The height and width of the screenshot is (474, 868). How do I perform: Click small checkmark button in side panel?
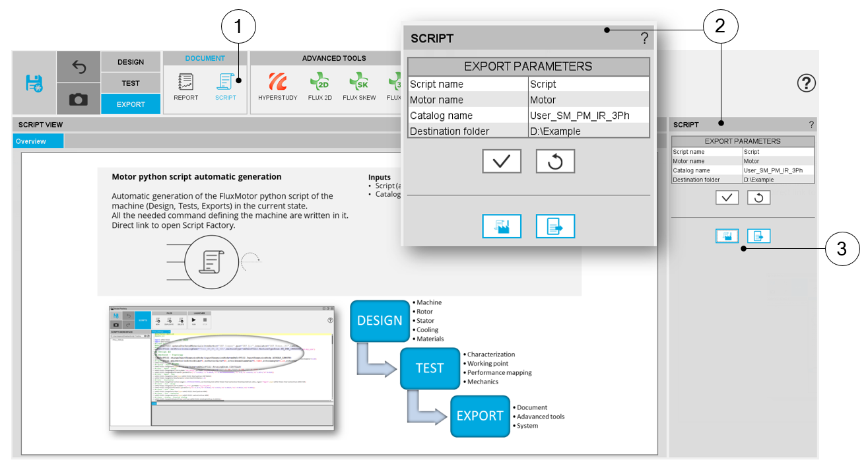coord(727,197)
